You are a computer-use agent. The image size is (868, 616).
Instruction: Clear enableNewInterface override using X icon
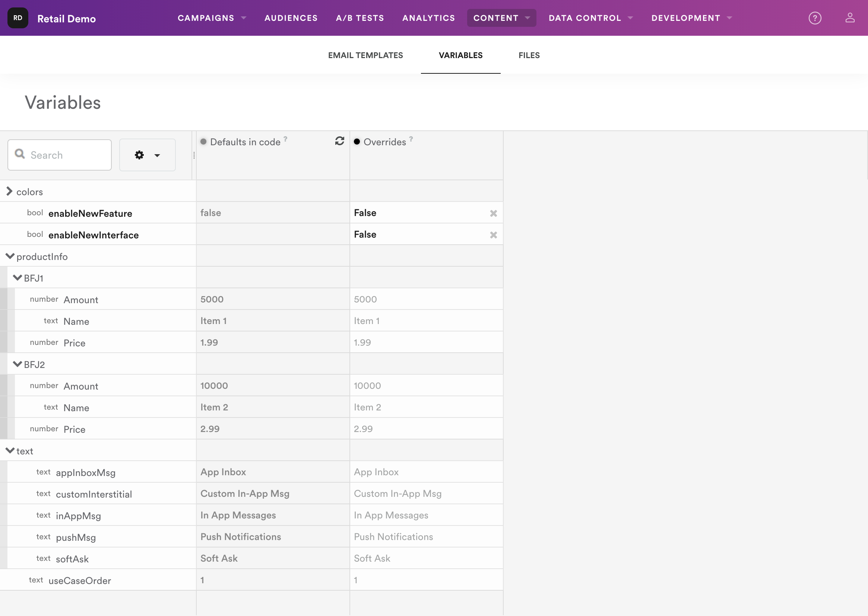pos(493,235)
